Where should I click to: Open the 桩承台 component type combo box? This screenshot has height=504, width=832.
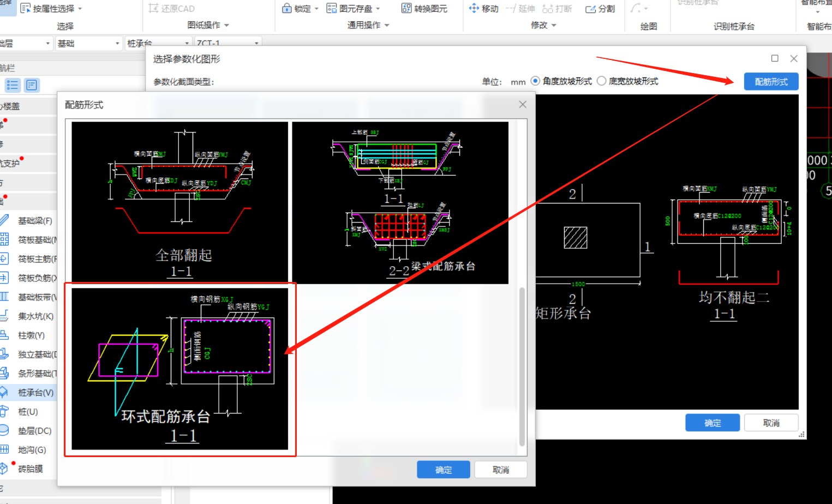[158, 43]
